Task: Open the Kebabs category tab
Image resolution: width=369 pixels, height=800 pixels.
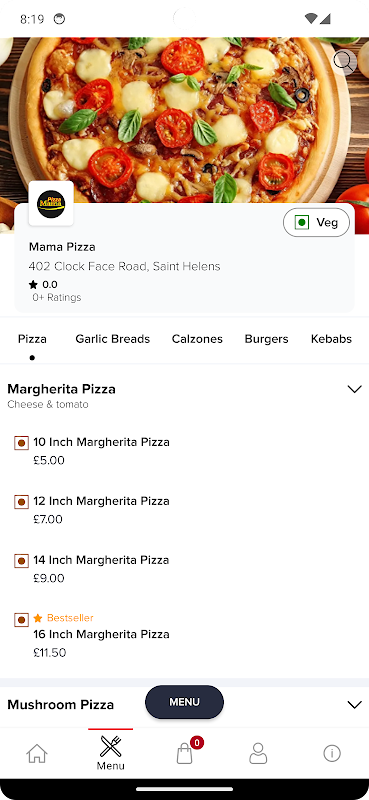Action: (331, 339)
